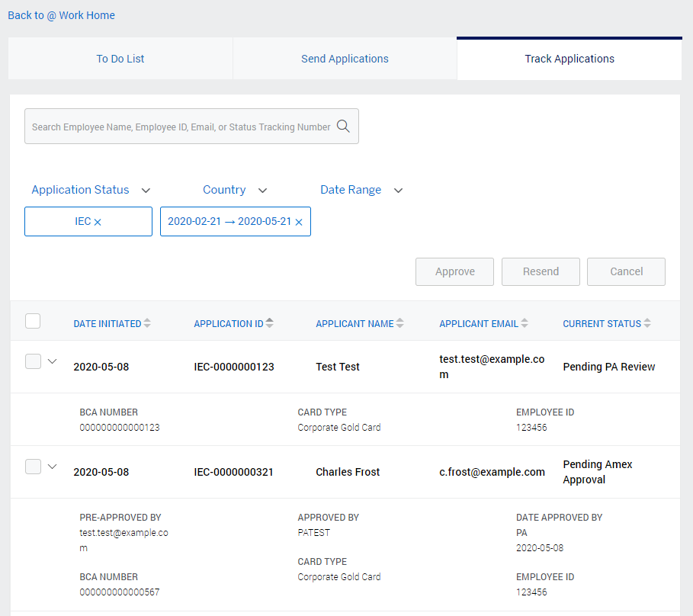
Task: Select the Charles Frost application checkbox
Action: [33, 467]
